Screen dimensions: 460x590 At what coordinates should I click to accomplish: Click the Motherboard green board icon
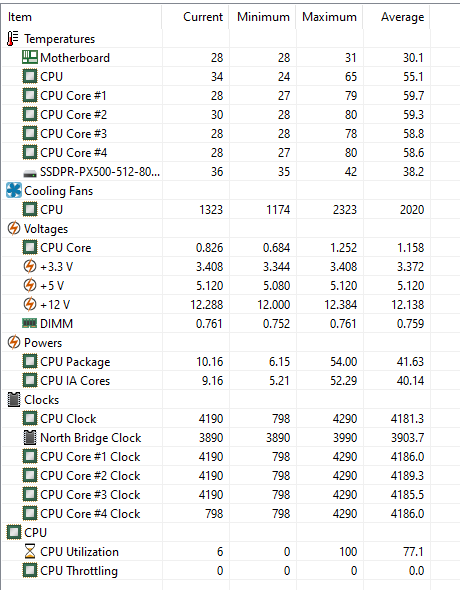point(30,58)
